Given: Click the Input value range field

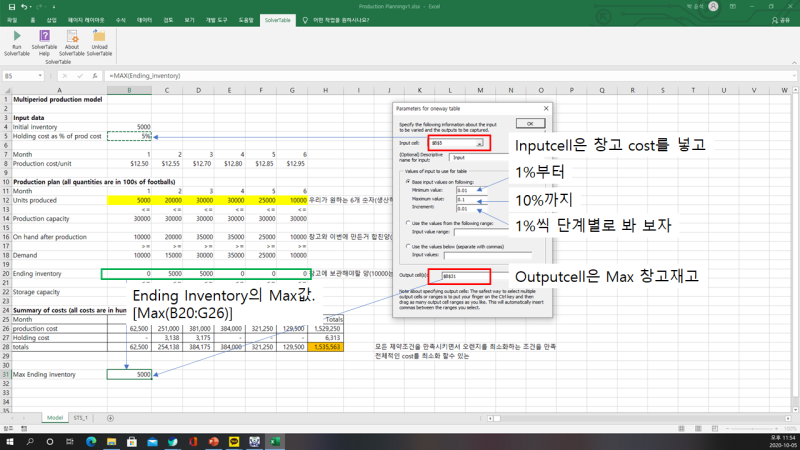Looking at the screenshot, I should click(x=481, y=232).
